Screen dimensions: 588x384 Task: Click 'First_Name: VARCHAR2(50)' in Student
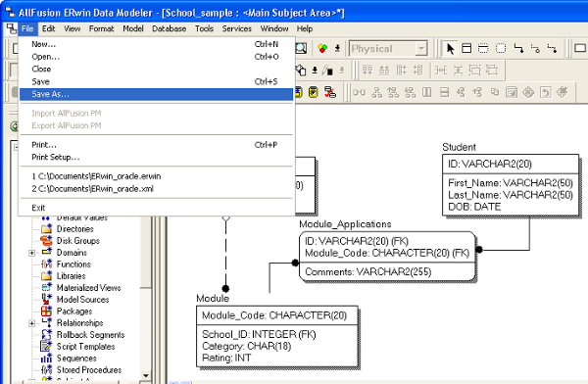click(511, 182)
